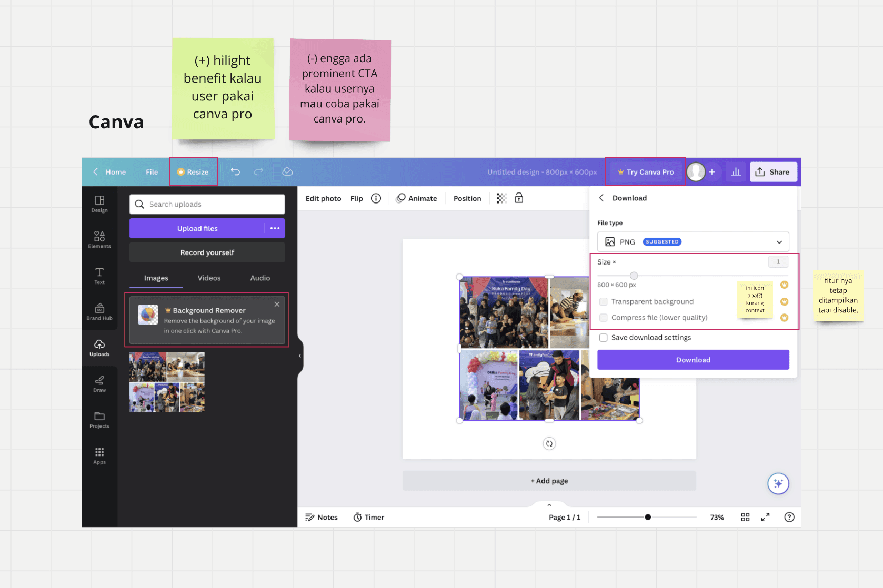The image size is (883, 588).
Task: Open the File menu
Action: (x=152, y=172)
